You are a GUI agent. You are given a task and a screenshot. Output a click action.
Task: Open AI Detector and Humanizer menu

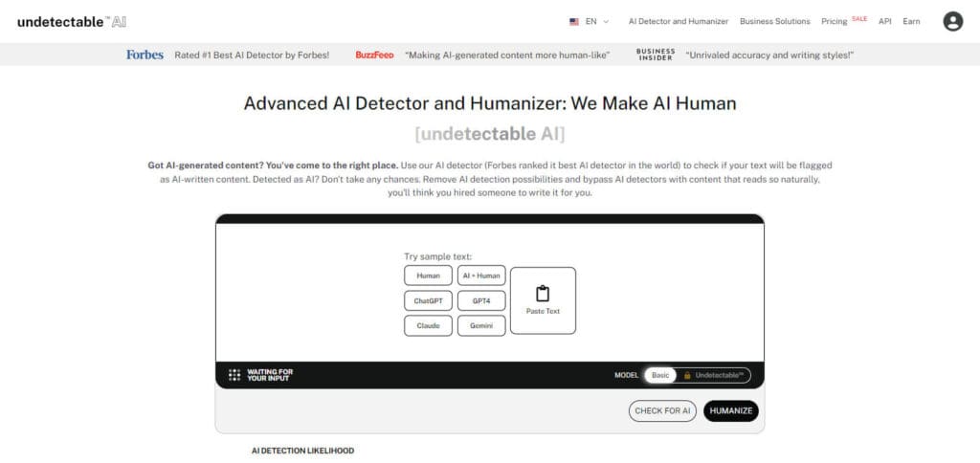679,21
